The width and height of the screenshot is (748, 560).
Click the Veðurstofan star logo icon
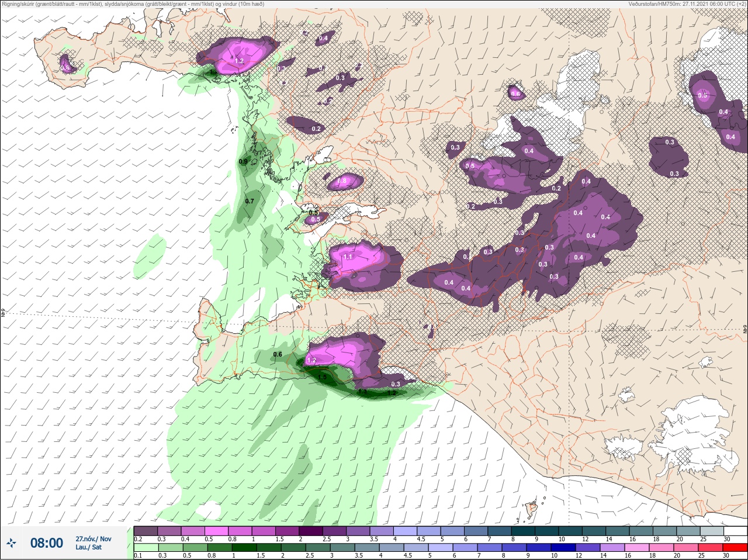tap(11, 543)
